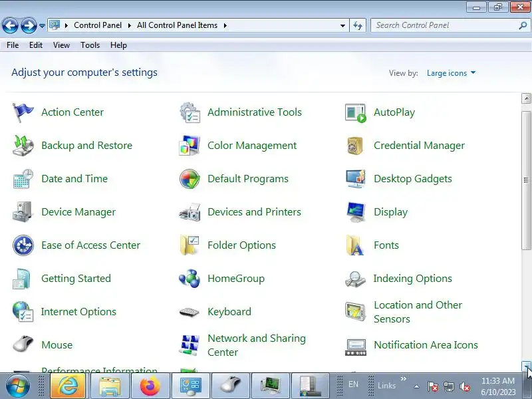Click the Action Center flag in tray
Screen dimensions: 532x399
click(433, 386)
